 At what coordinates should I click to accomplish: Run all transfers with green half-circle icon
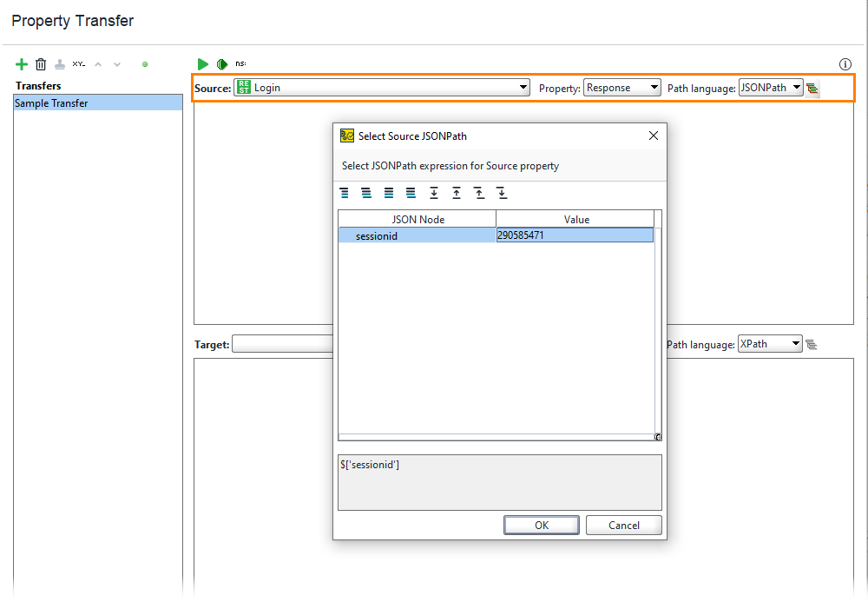[221, 63]
